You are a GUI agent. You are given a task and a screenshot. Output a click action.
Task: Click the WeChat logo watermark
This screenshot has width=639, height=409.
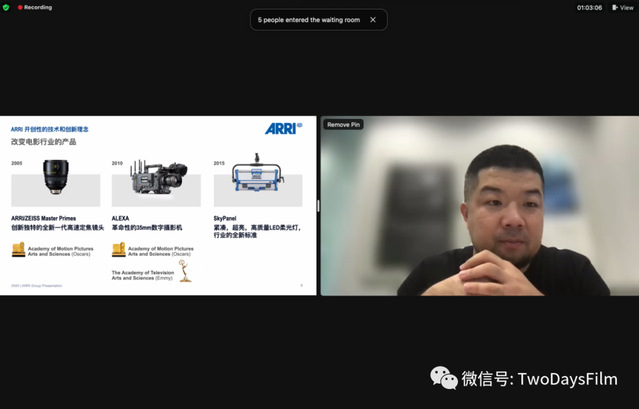tap(444, 378)
